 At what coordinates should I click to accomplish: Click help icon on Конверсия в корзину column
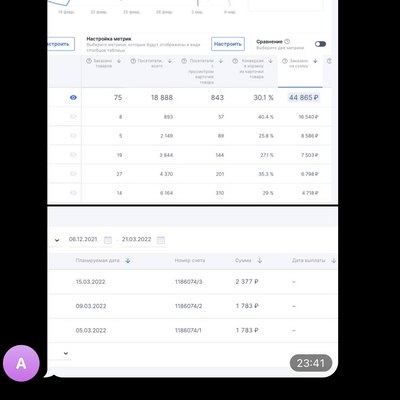[235, 61]
